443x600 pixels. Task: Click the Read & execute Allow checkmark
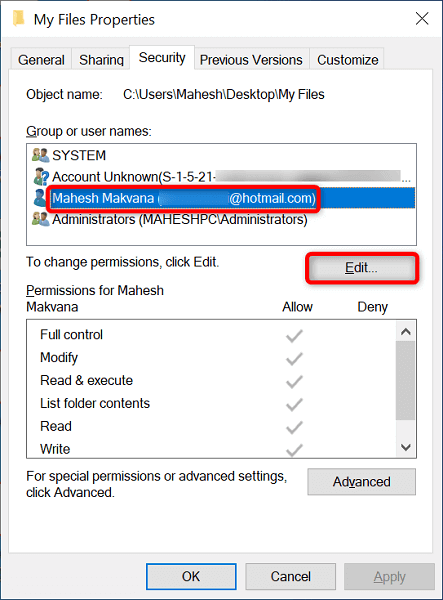[x=294, y=382]
